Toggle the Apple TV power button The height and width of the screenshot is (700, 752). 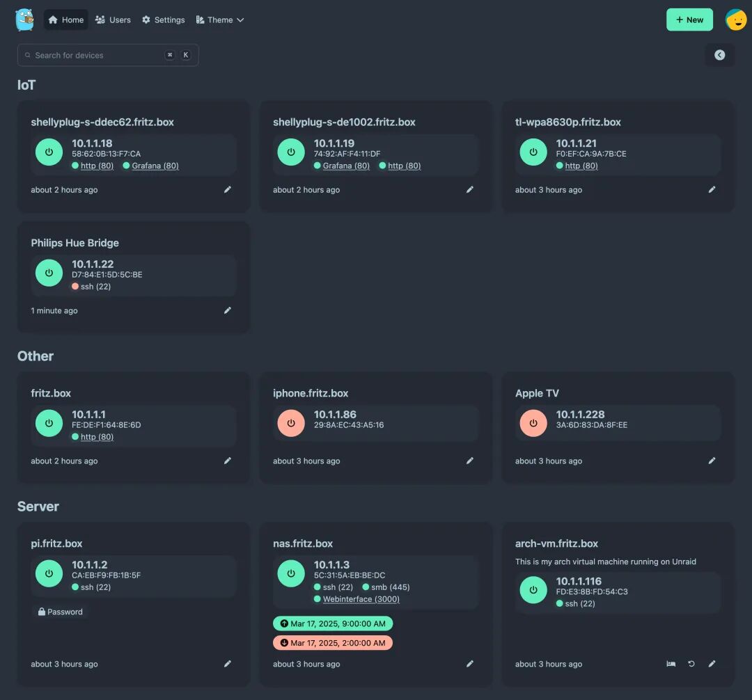[533, 423]
